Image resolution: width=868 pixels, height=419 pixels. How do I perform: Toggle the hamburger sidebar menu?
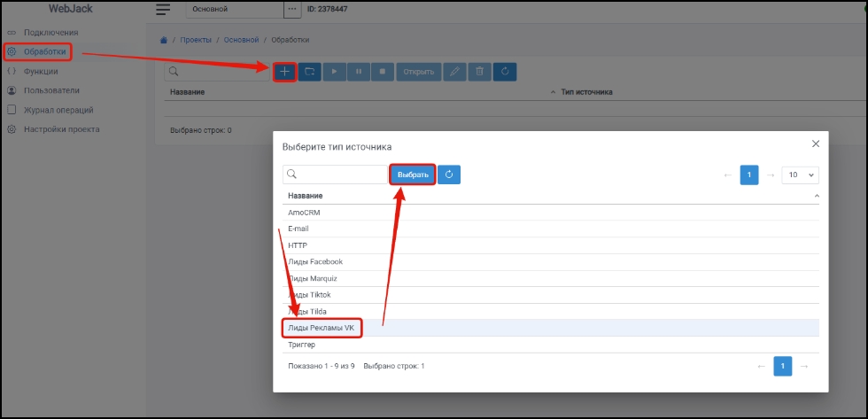[163, 10]
